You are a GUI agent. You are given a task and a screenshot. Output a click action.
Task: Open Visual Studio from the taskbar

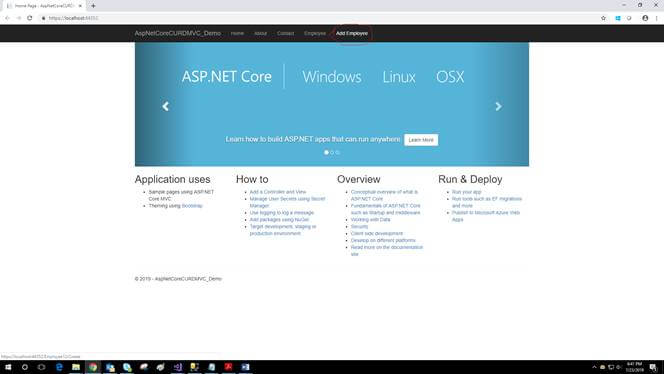tap(178, 367)
